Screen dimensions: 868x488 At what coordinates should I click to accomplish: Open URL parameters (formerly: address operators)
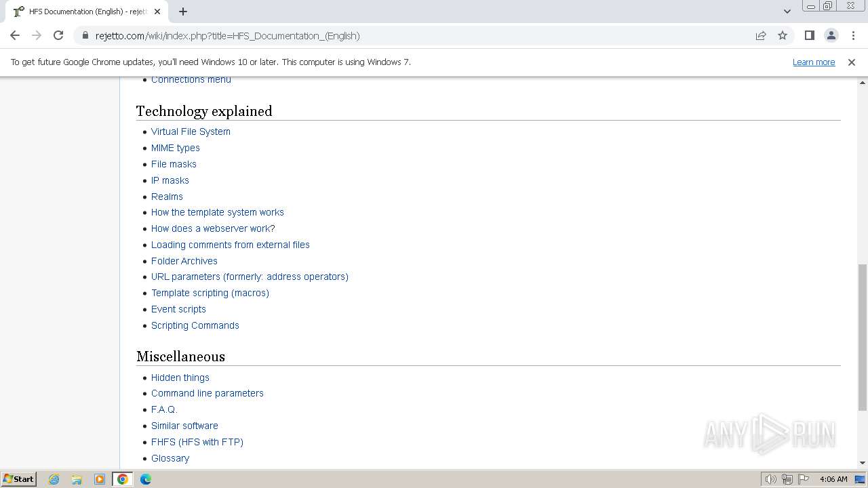(x=250, y=277)
